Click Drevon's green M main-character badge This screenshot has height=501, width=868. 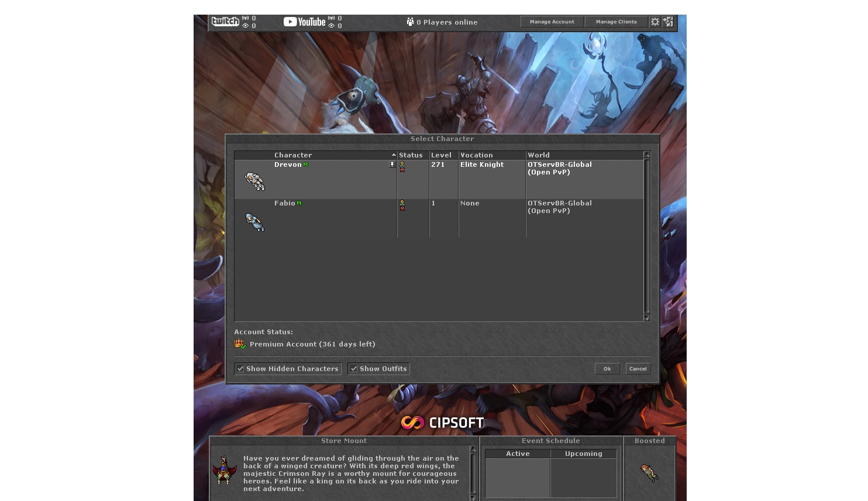click(x=305, y=164)
